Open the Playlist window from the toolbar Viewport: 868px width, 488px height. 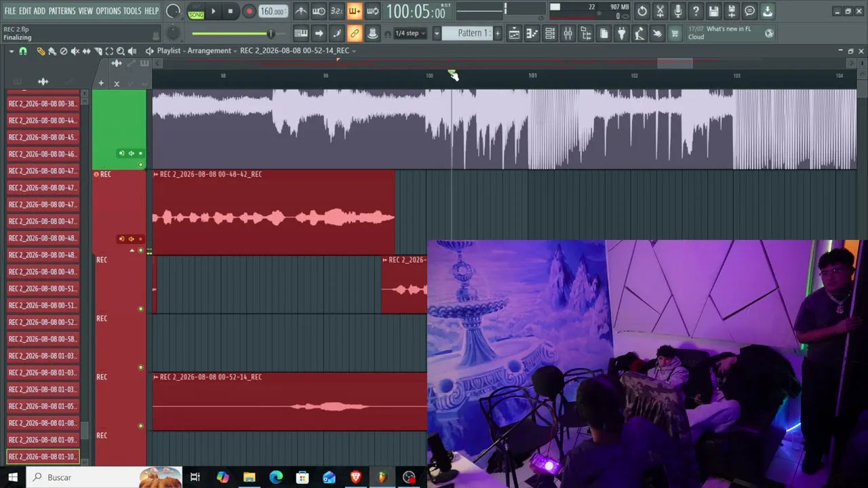click(514, 33)
